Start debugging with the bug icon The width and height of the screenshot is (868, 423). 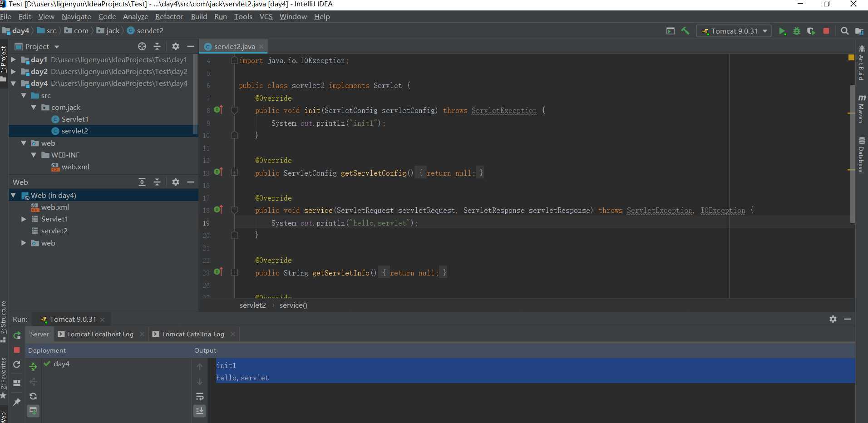(x=796, y=31)
